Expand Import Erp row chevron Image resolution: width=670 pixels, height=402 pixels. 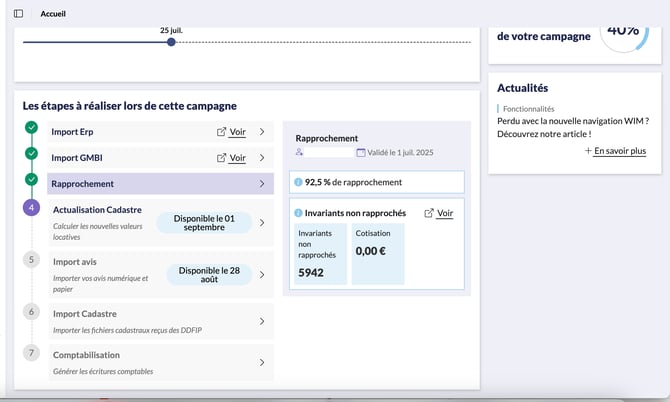[x=262, y=132]
